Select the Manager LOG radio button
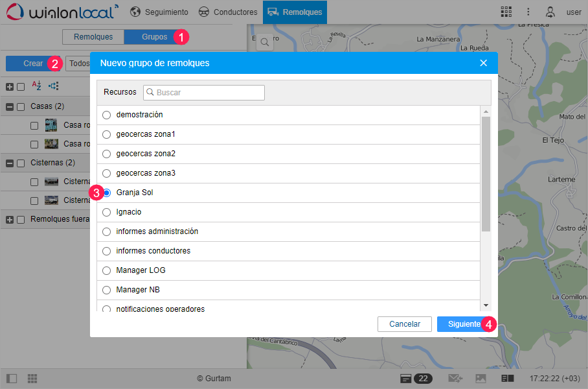Screen dimensions: 588x389 (106, 271)
